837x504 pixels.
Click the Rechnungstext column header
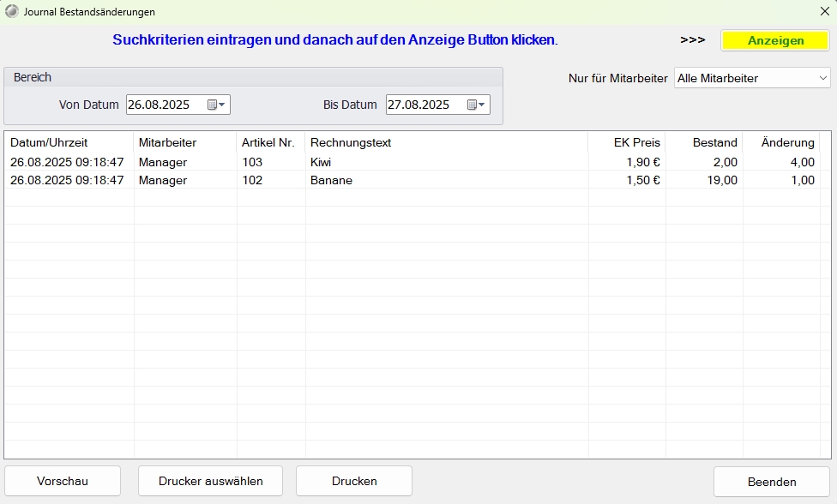click(351, 142)
